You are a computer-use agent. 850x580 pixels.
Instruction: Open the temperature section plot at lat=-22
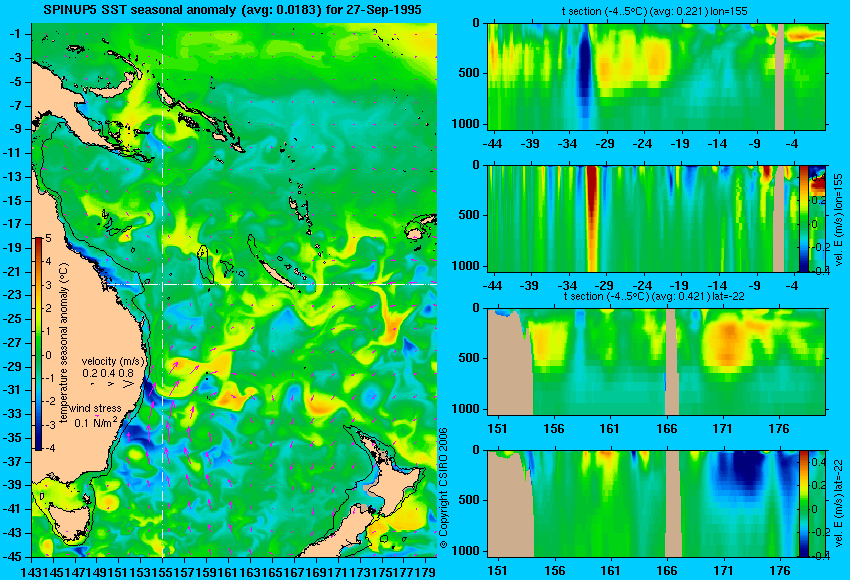(656, 362)
